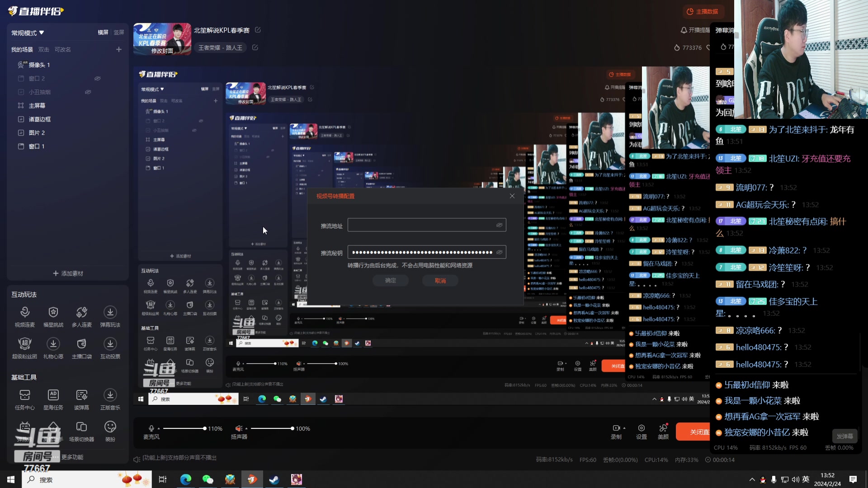Expand the 扬声器 speaker options arrow
The image size is (868, 488).
[246, 428]
